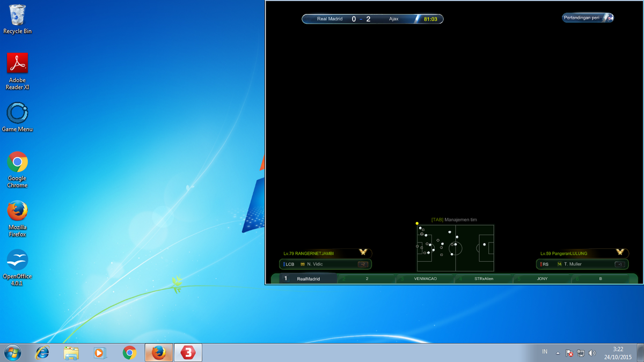Click the minimap pitch radar

(x=456, y=248)
